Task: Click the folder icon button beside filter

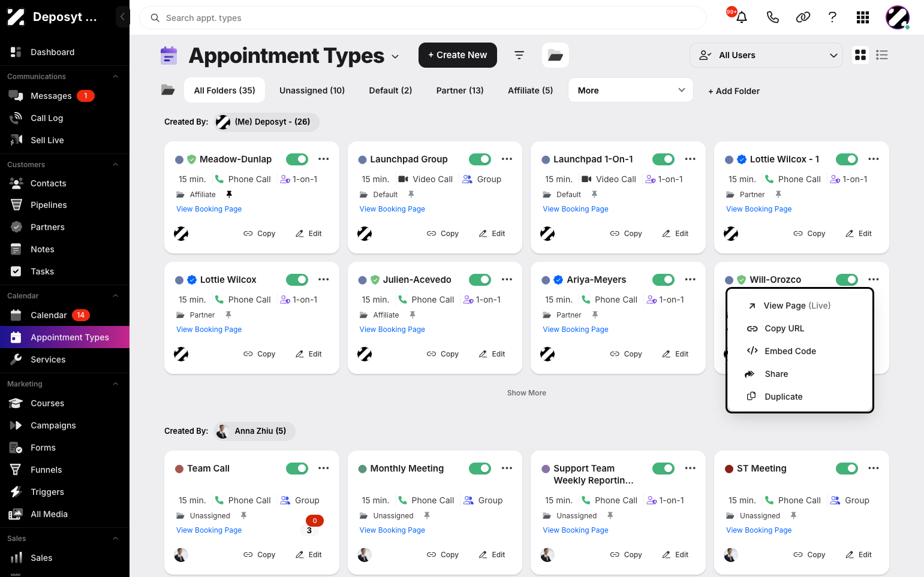Action: pos(555,55)
